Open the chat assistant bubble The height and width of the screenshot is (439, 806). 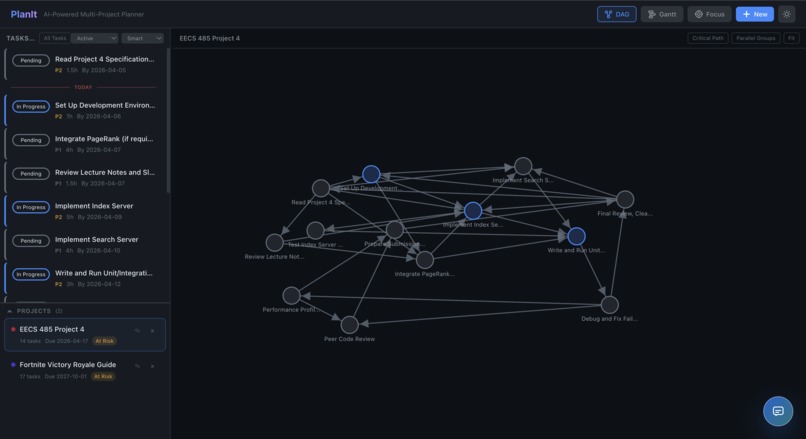pos(778,411)
